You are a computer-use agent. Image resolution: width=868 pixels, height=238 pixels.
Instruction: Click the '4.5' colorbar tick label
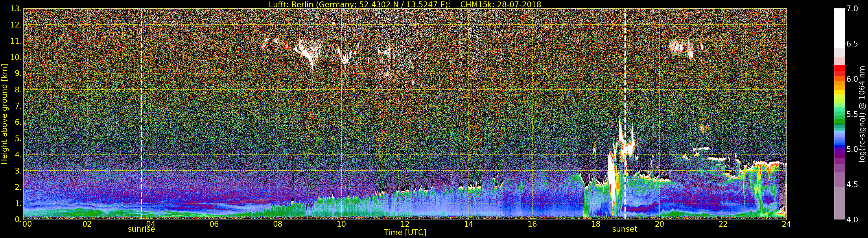852,185
